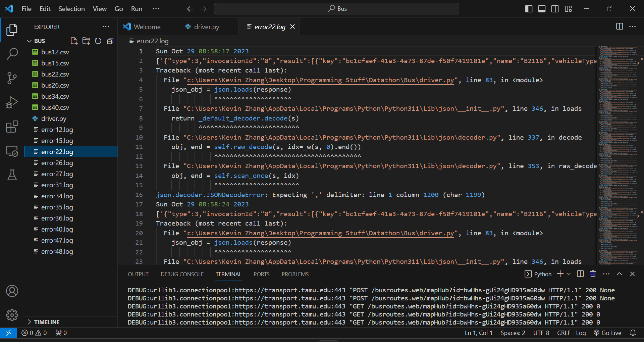Viewport: 644px width, 342px height.
Task: Open the Search view in activity bar
Action: (12, 54)
